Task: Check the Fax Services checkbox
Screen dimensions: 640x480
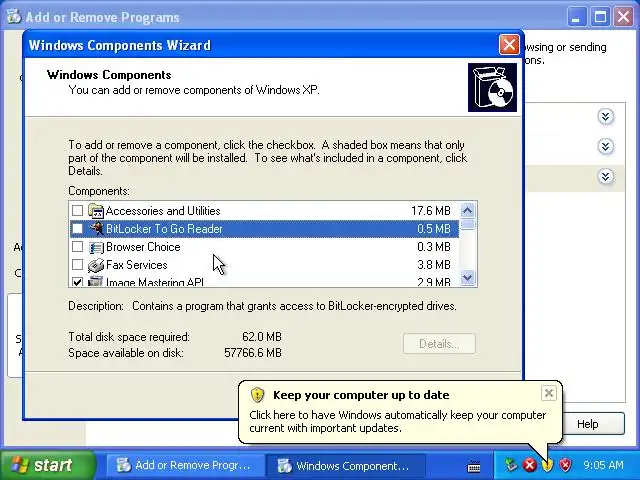Action: (x=77, y=264)
